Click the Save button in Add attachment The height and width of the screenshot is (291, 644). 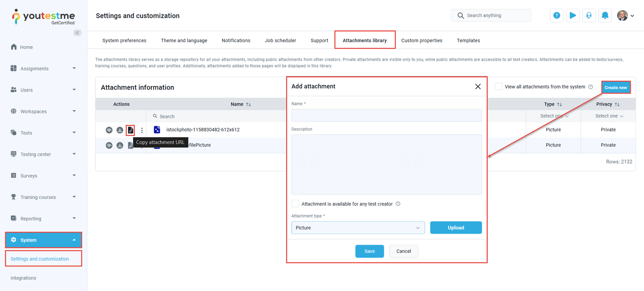[x=369, y=251]
